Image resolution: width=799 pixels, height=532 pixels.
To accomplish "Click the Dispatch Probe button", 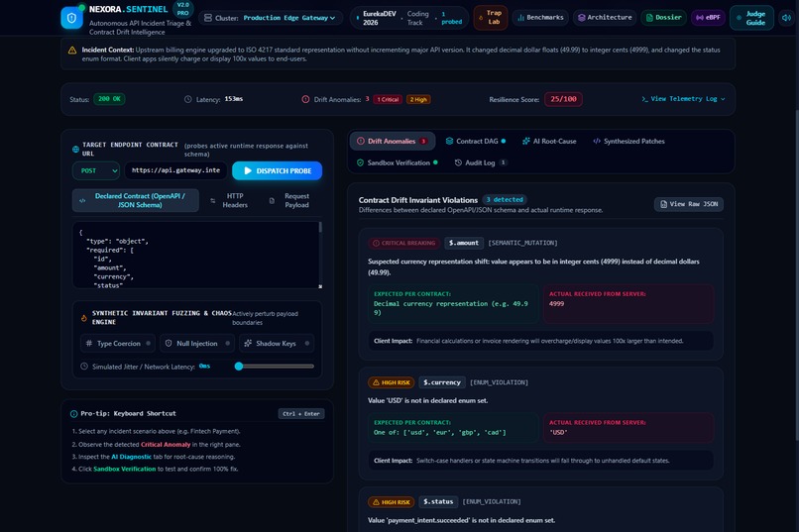I will click(x=278, y=171).
